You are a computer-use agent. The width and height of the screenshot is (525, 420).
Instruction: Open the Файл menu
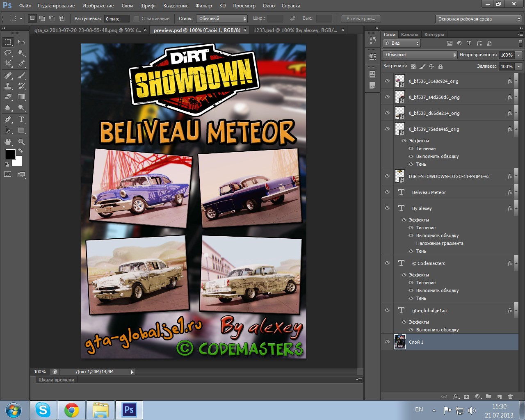[25, 6]
